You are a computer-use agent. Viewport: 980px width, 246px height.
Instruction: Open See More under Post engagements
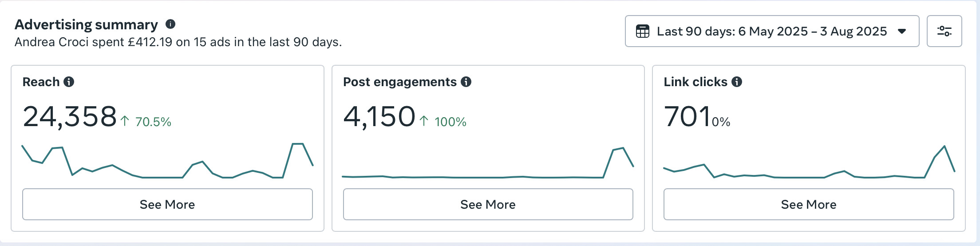pyautogui.click(x=488, y=204)
